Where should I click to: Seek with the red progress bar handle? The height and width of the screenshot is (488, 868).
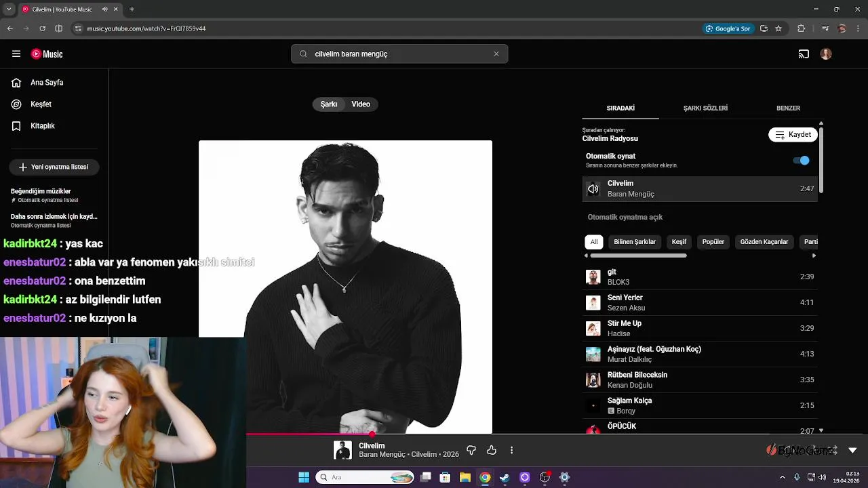click(372, 434)
